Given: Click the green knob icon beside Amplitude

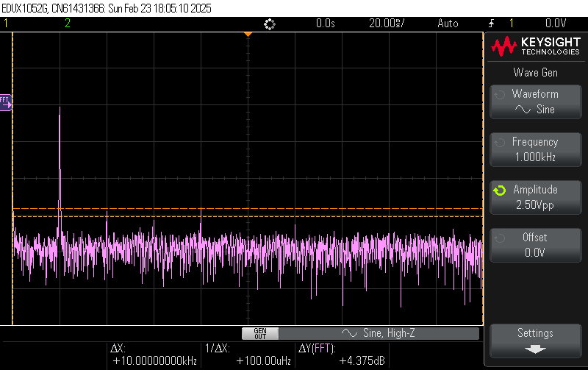Looking at the screenshot, I should point(500,191).
